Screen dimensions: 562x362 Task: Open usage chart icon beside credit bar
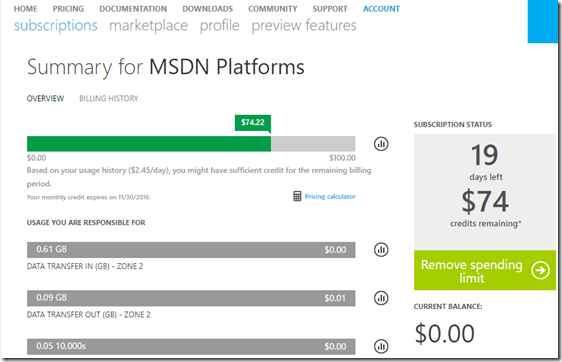[381, 144]
